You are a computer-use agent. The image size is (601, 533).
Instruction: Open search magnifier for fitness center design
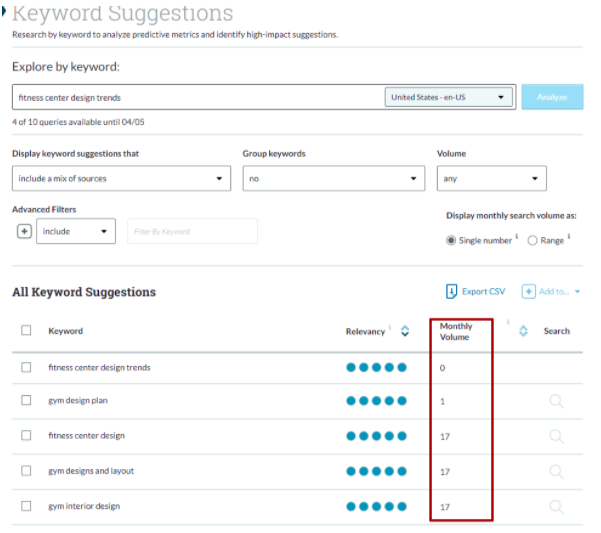coord(556,436)
